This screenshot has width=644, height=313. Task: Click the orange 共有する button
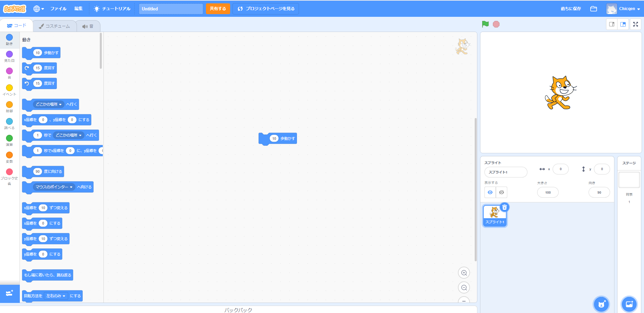218,9
